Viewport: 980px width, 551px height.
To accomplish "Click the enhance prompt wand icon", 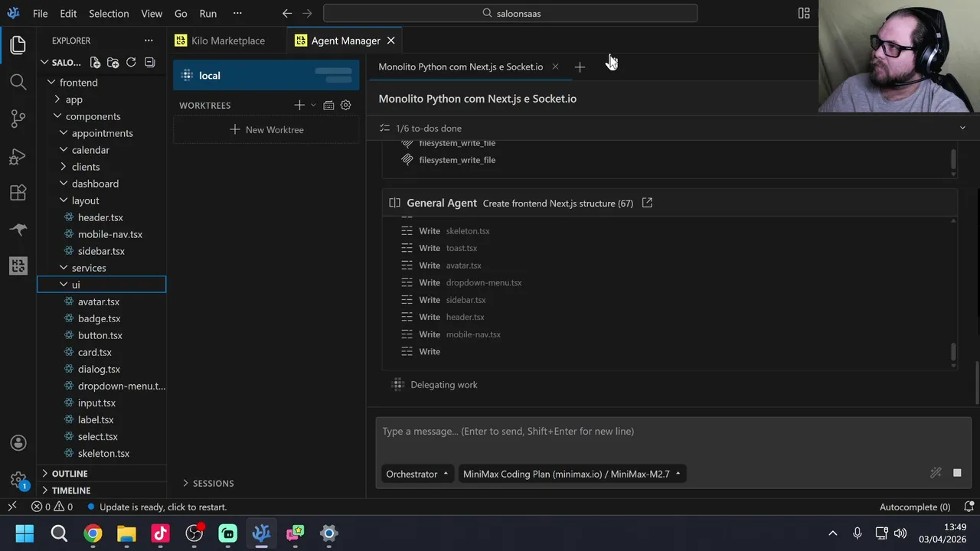I will pos(936,473).
